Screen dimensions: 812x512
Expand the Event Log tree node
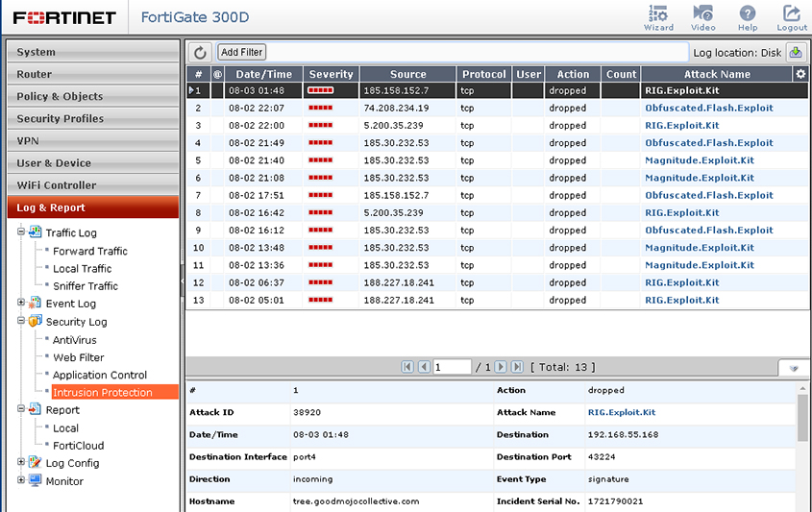tap(21, 303)
